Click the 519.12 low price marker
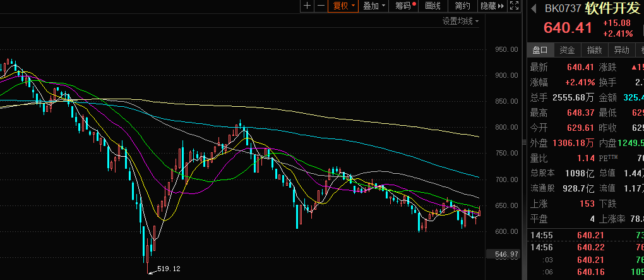Image resolution: width=644 pixels, height=280 pixels. point(167,269)
